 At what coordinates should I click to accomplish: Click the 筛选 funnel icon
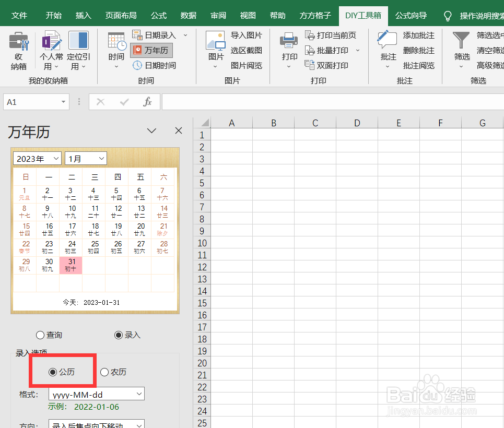click(x=461, y=41)
